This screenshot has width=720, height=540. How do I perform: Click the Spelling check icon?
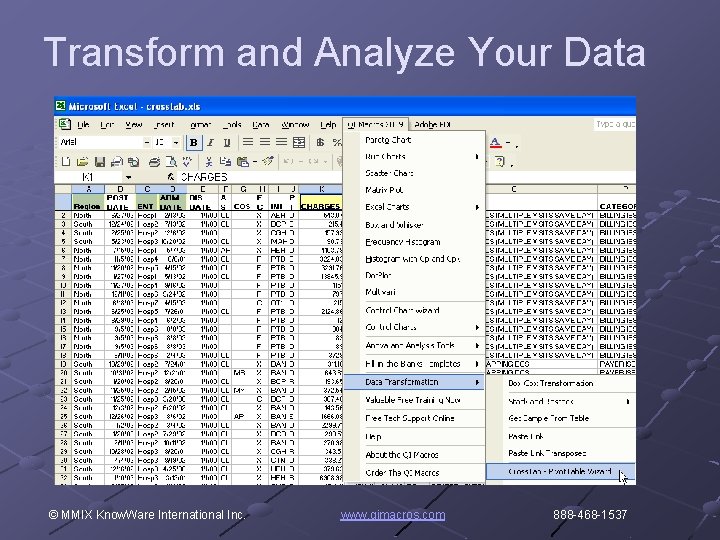point(187,162)
